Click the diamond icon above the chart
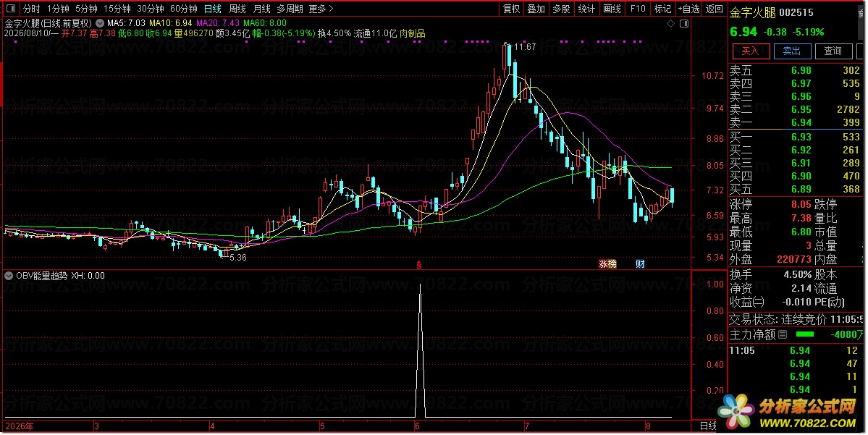Image resolution: width=868 pixels, height=435 pixels. pos(670,23)
